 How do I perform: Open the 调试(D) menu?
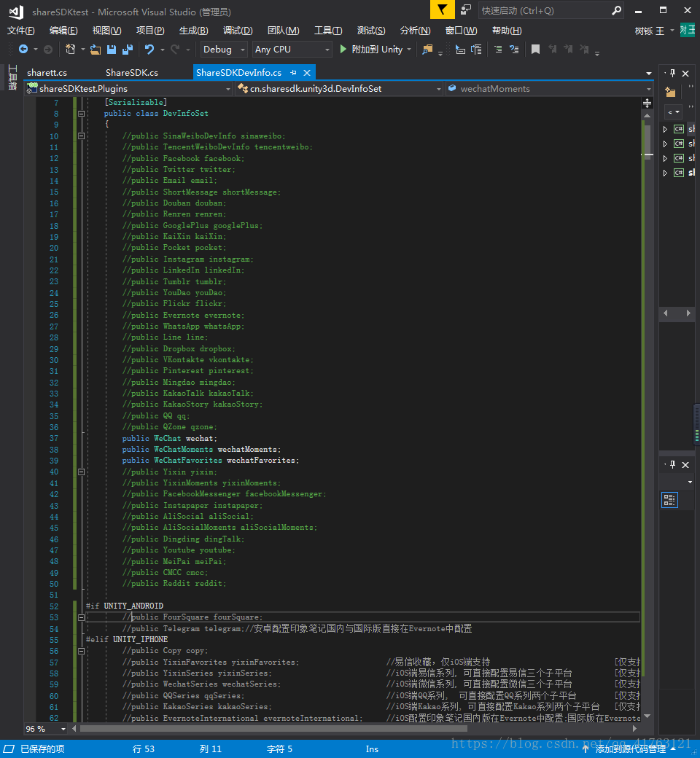(x=238, y=31)
